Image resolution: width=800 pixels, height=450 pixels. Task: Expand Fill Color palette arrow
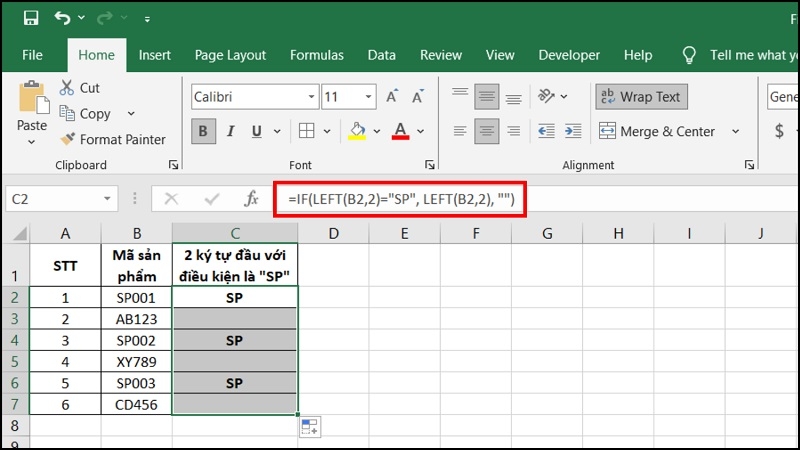pyautogui.click(x=377, y=132)
